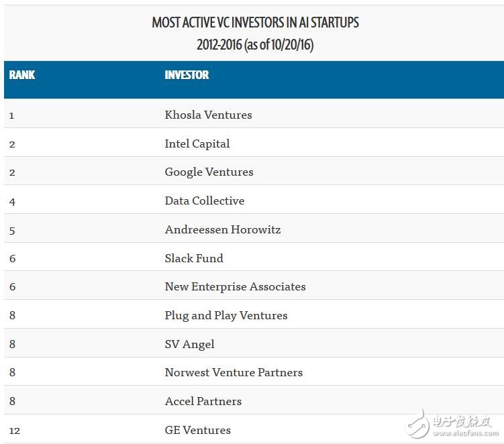This screenshot has height=444, width=504.
Task: Click the RANK column header
Action: (x=22, y=75)
